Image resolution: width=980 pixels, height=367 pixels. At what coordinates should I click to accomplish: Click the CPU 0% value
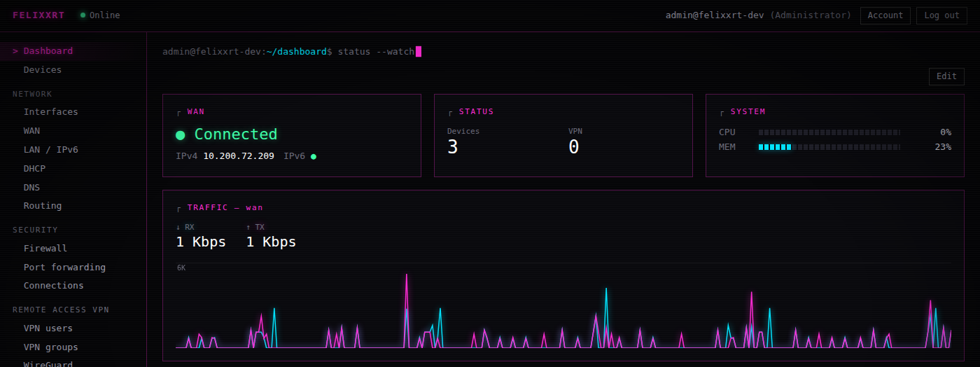point(946,132)
